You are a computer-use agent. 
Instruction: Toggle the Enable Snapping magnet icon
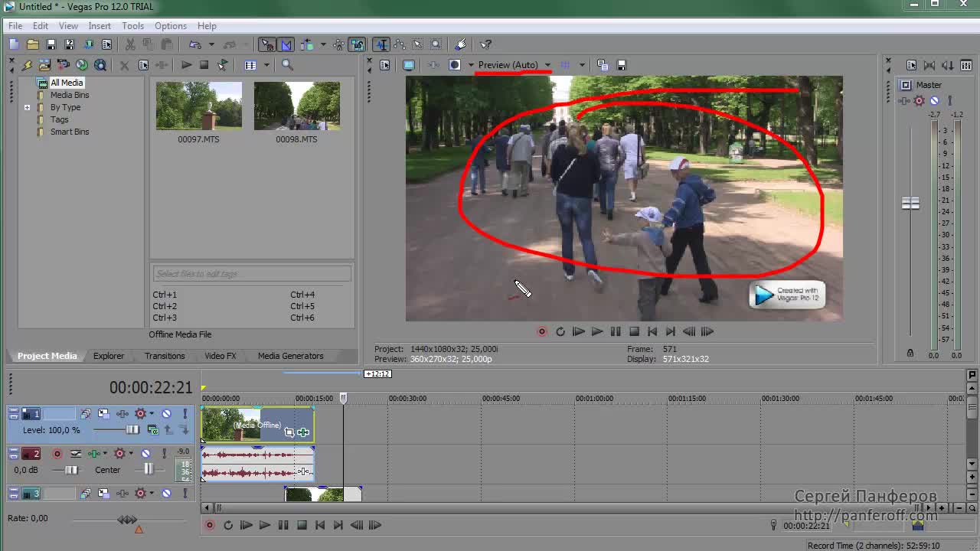pyautogui.click(x=266, y=44)
